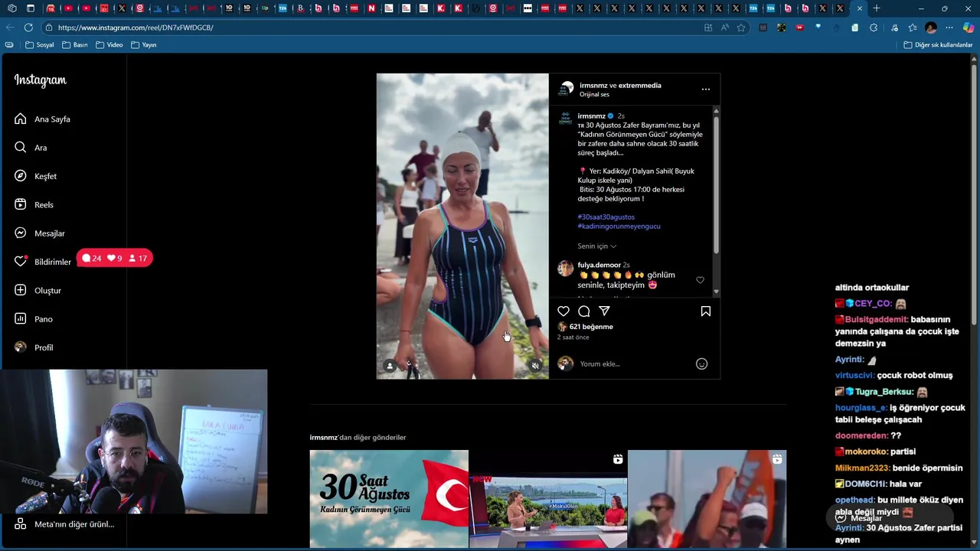Click the Orijinal ses audio link

594,95
